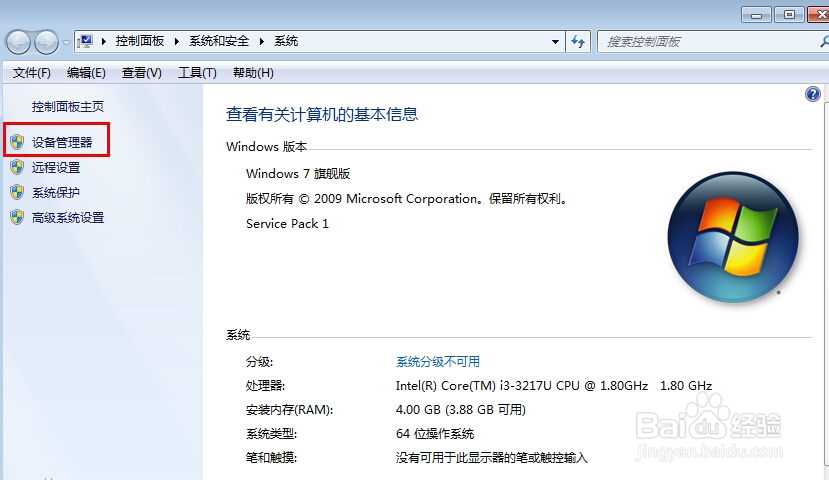This screenshot has width=829, height=480.
Task: Click the computer icon in address bar
Action: 85,41
